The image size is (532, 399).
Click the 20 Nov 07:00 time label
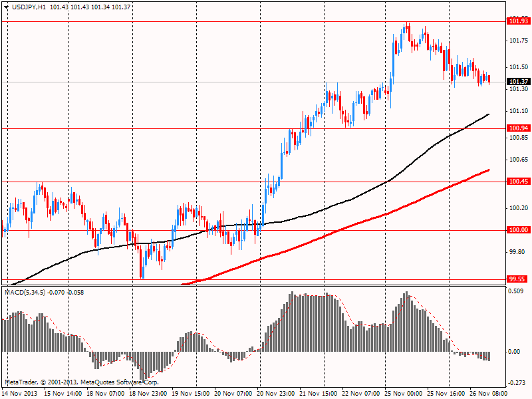[233, 394]
